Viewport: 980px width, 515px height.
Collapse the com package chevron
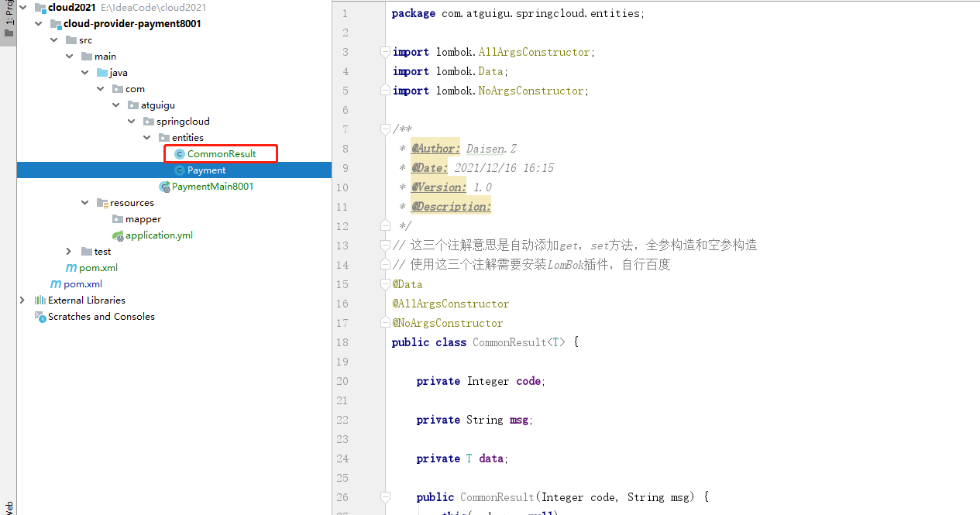pyautogui.click(x=100, y=88)
